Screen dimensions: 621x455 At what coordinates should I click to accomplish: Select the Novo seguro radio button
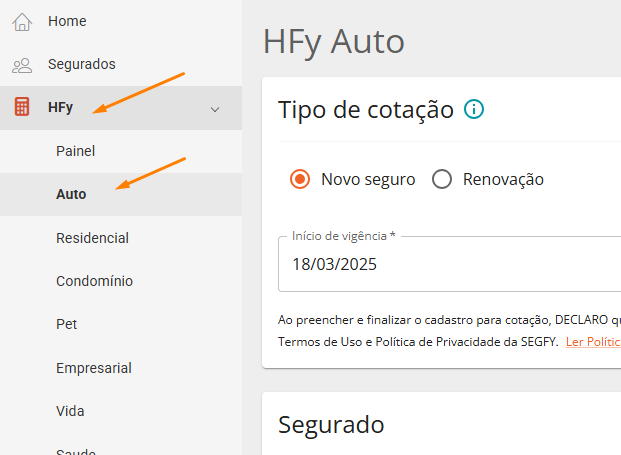pyautogui.click(x=300, y=179)
